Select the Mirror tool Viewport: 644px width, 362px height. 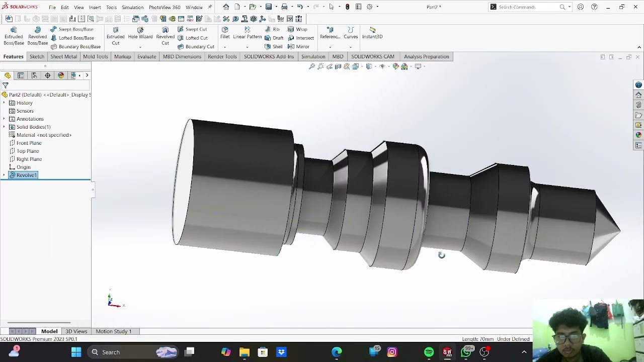coord(298,47)
